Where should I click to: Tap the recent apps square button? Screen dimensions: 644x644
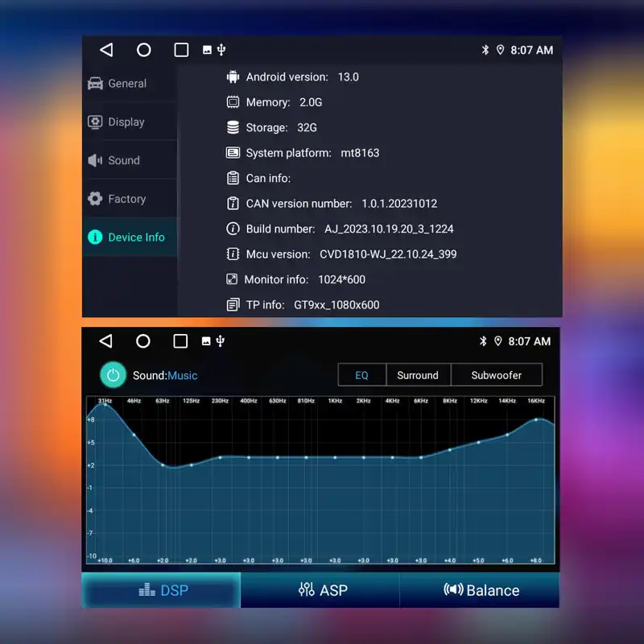click(x=180, y=49)
